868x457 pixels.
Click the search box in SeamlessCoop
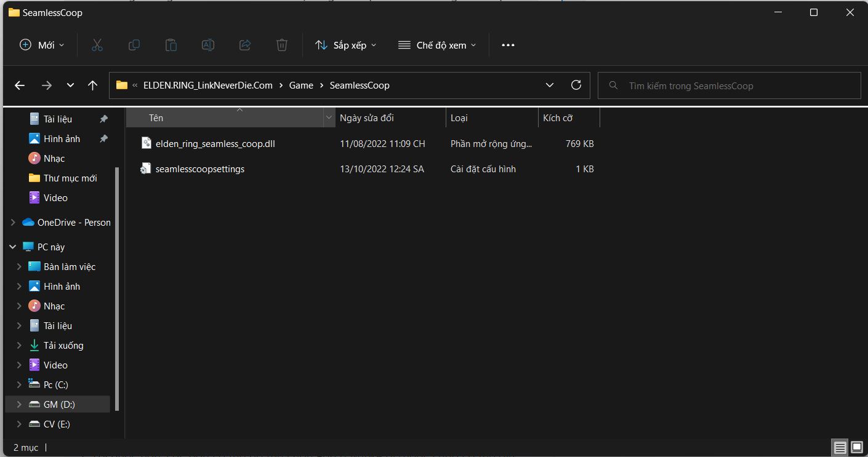click(x=729, y=85)
